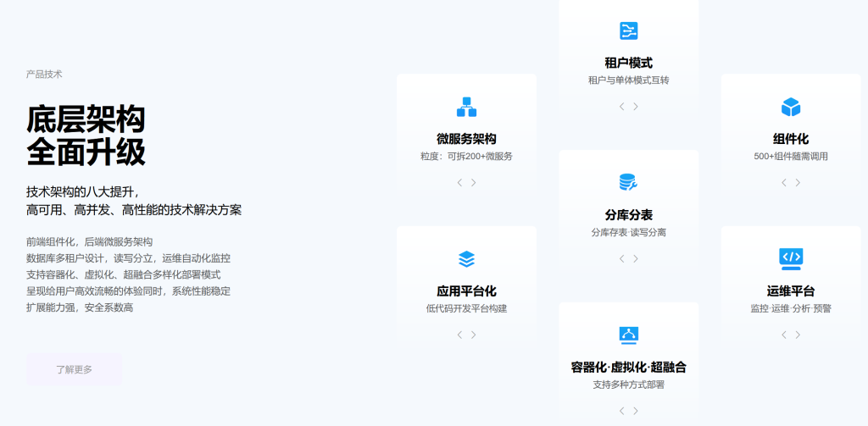Select the 分库分表 card heading

coord(628,215)
